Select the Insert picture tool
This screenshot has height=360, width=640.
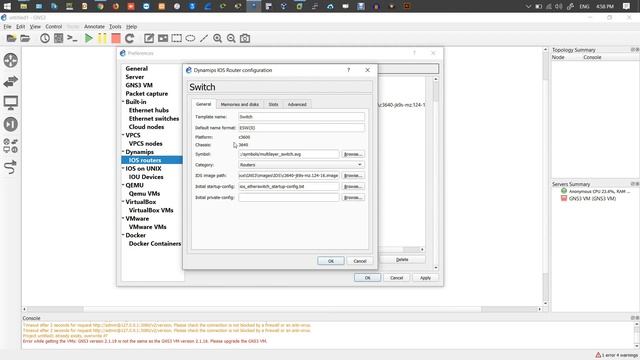click(x=163, y=38)
